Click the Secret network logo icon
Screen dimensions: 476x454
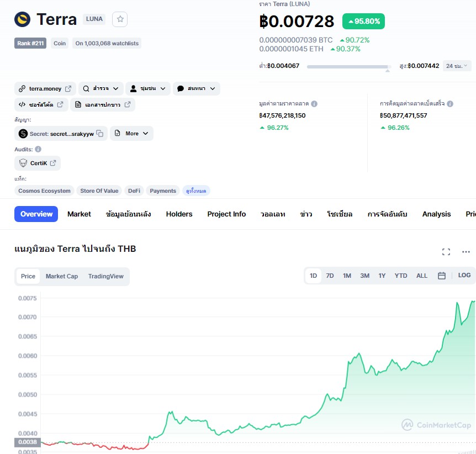(x=23, y=134)
